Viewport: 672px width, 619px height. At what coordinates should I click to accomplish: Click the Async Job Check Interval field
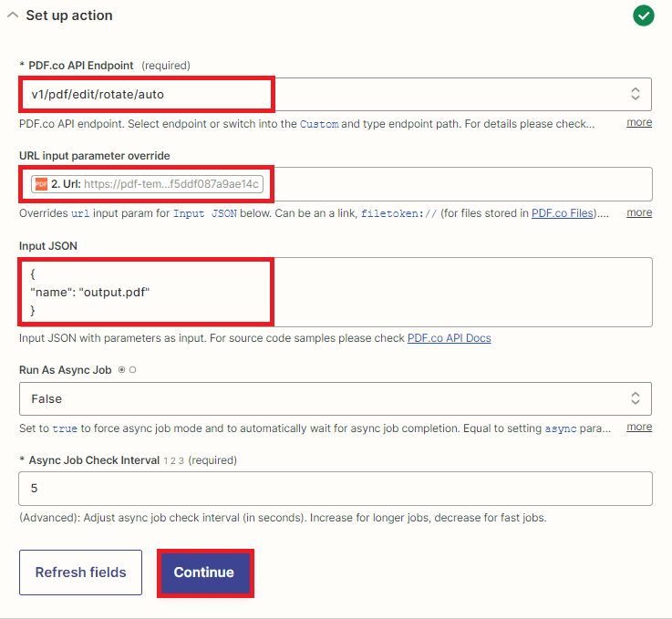tap(335, 488)
